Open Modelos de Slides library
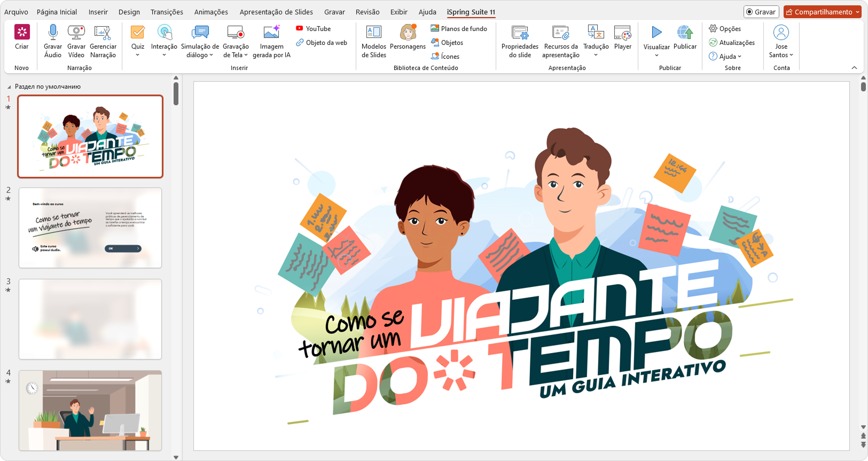Image resolution: width=868 pixels, height=461 pixels. 373,33
